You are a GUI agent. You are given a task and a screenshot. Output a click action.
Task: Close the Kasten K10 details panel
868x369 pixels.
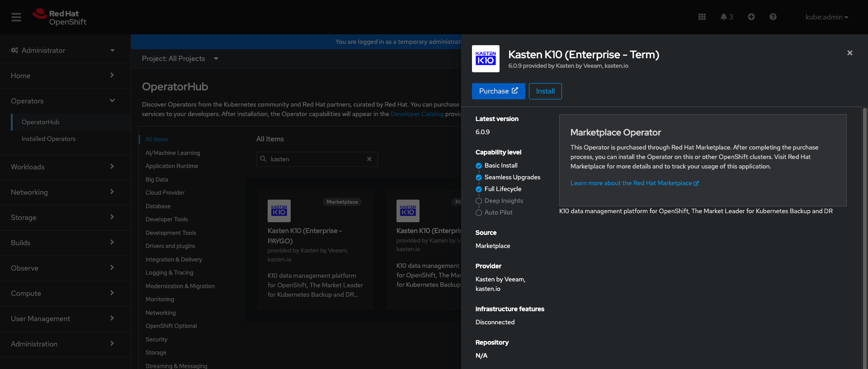850,53
